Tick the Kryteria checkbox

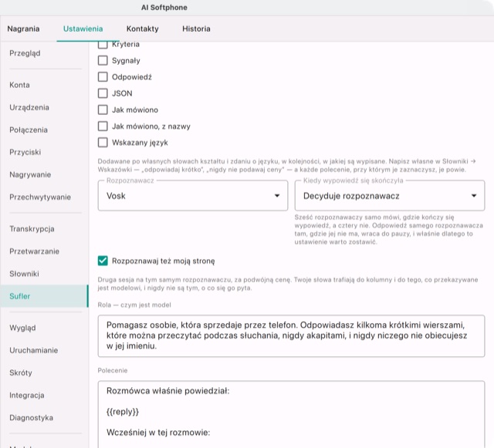click(103, 44)
